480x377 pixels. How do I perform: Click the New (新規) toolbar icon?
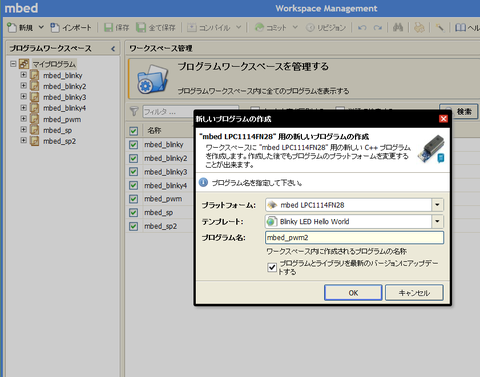[12, 27]
